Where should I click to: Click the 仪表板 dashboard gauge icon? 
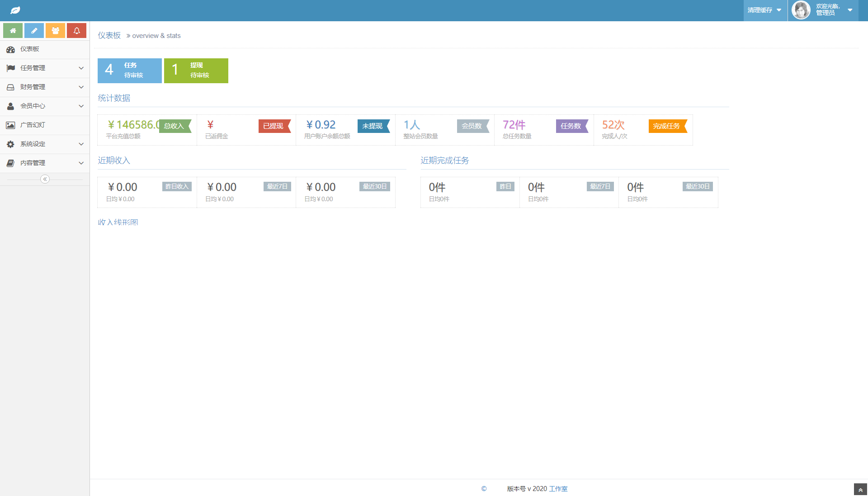(10, 49)
